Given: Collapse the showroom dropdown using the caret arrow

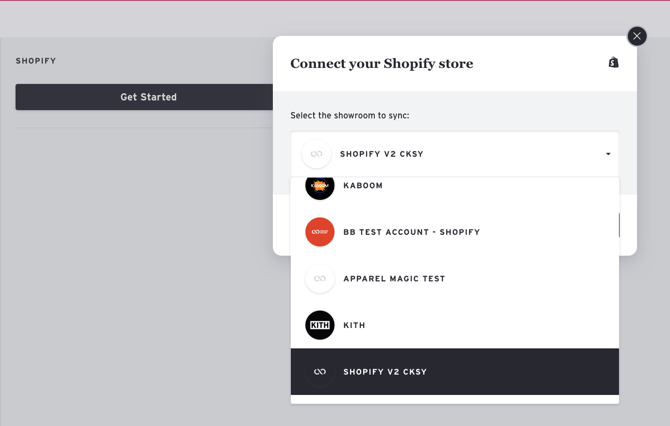Looking at the screenshot, I should [x=608, y=154].
